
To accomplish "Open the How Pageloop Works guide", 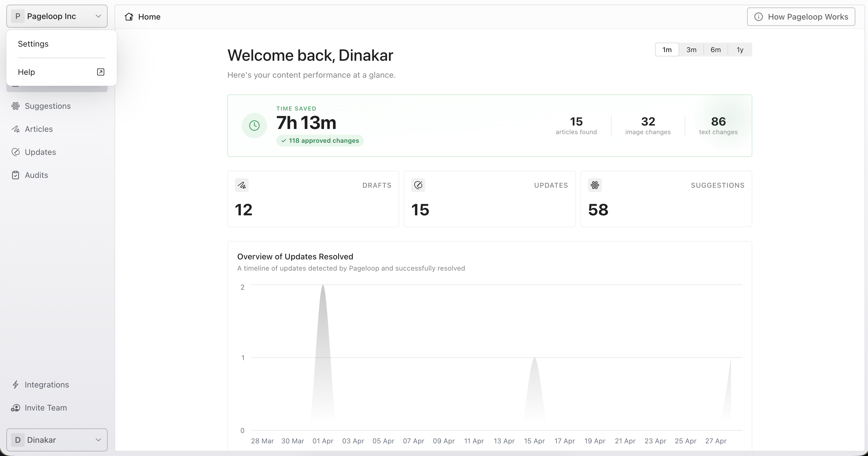I will tap(801, 16).
